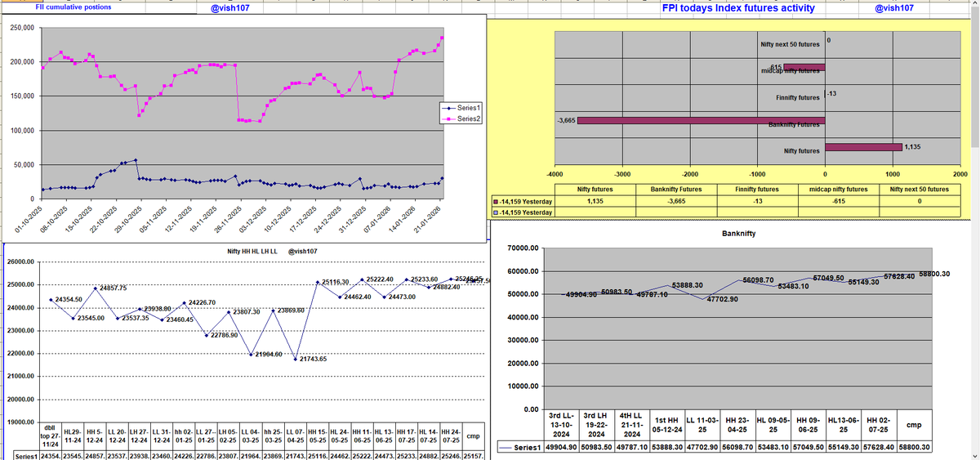Screen dimensions: 980x460
Task: Select the maroon '-14,159 Yesterday' legend key
Action: coord(495,201)
